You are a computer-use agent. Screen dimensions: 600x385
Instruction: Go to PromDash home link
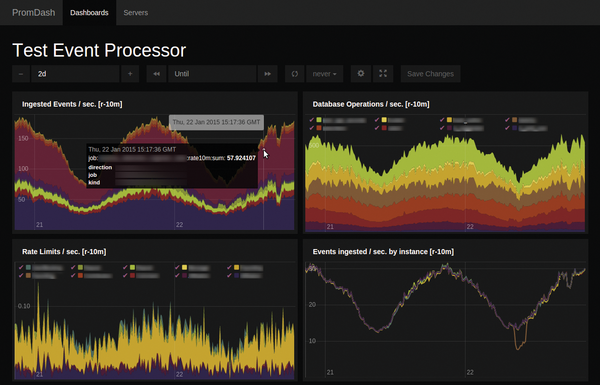coord(33,13)
